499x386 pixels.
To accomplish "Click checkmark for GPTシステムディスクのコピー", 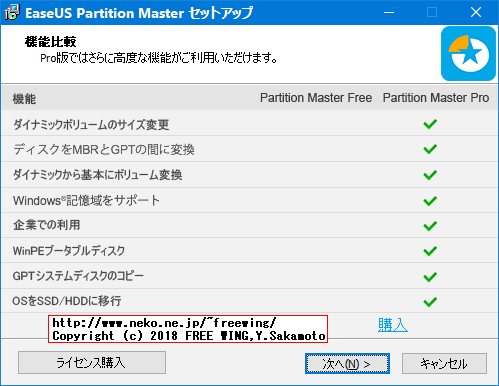I will [430, 276].
